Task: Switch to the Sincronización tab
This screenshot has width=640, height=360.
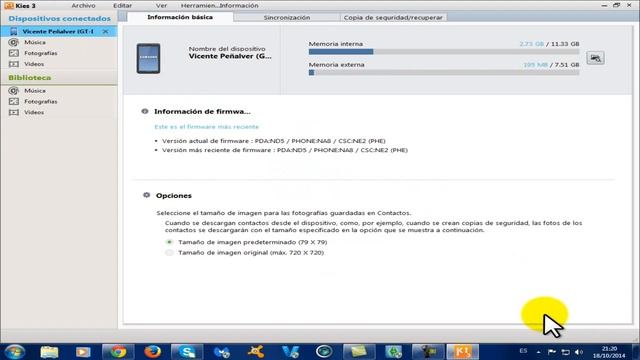Action: point(287,18)
